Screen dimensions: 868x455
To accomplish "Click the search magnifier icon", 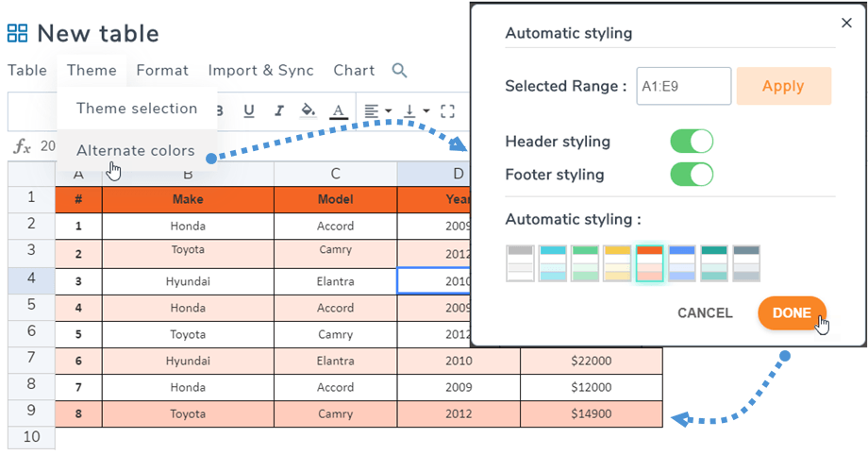I will (399, 71).
